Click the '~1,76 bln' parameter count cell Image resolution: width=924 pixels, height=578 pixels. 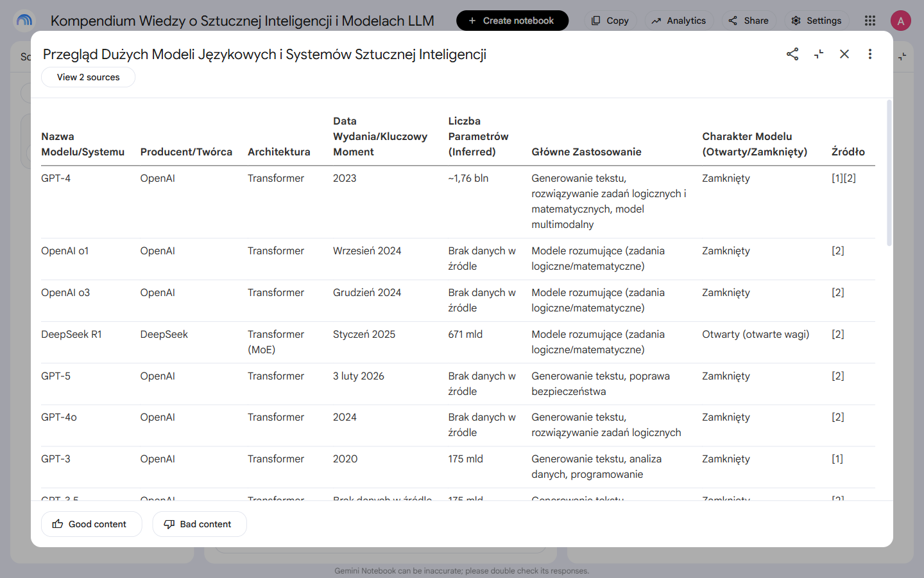pos(468,178)
